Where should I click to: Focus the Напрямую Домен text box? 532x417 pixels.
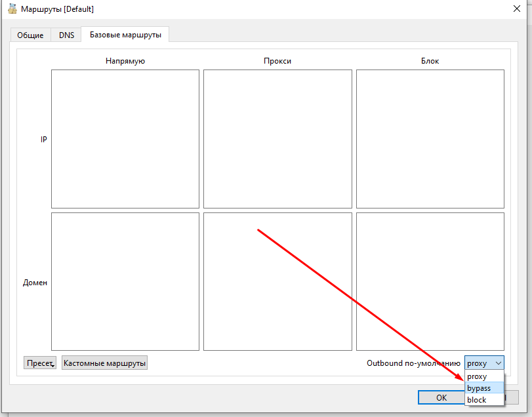click(125, 281)
